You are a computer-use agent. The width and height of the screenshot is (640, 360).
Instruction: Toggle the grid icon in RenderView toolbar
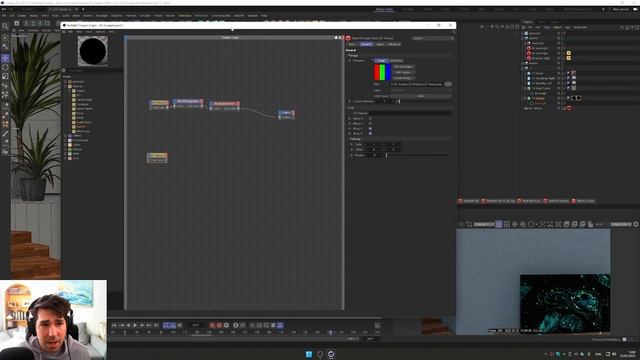point(507,224)
